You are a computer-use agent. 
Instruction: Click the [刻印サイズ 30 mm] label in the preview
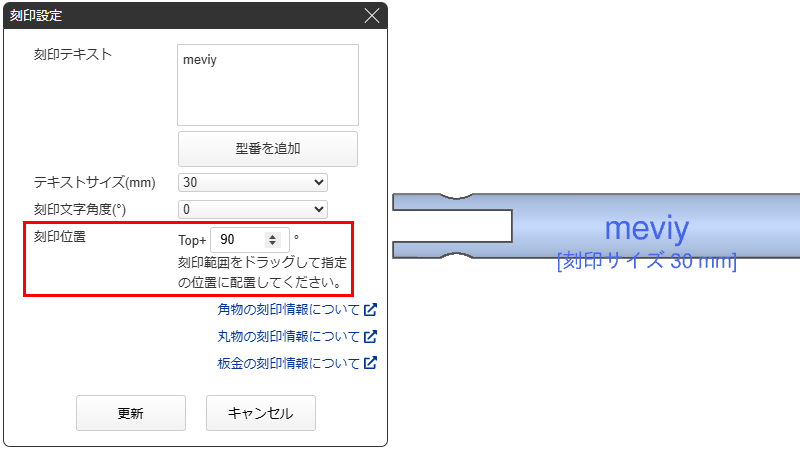[647, 263]
